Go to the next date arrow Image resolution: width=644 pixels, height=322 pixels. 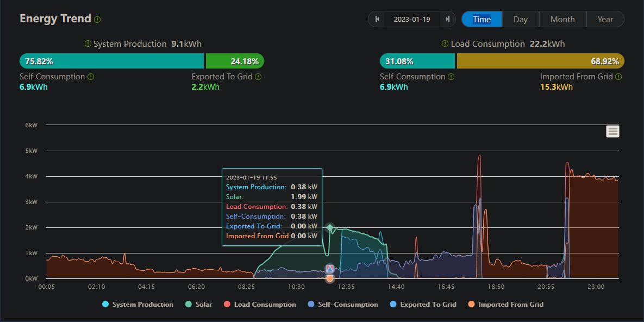[448, 19]
